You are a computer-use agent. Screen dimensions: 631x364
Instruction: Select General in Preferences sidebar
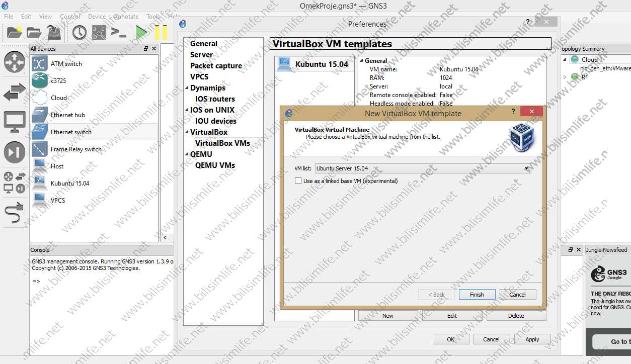pos(204,44)
